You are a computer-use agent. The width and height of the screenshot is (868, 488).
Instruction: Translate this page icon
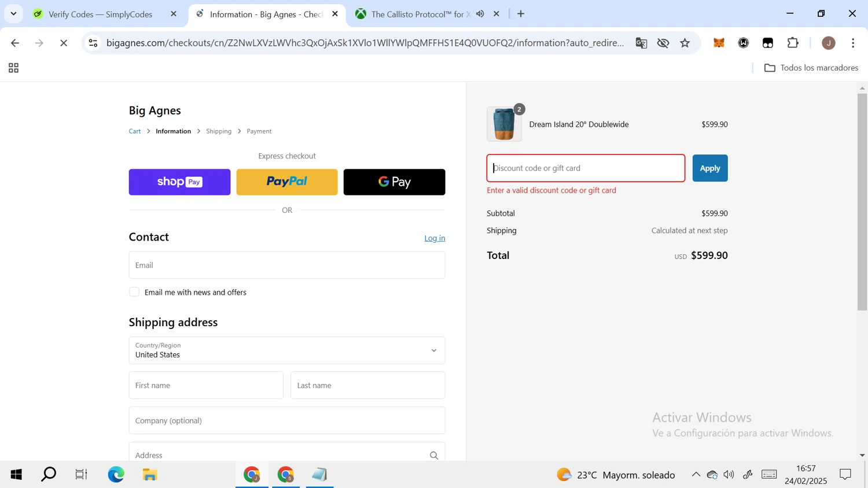point(641,43)
